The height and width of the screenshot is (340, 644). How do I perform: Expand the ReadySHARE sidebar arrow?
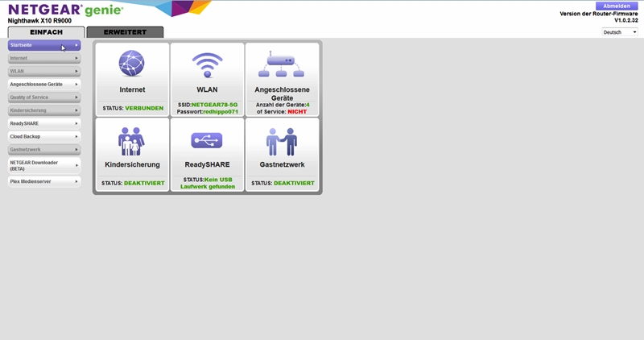click(x=76, y=123)
